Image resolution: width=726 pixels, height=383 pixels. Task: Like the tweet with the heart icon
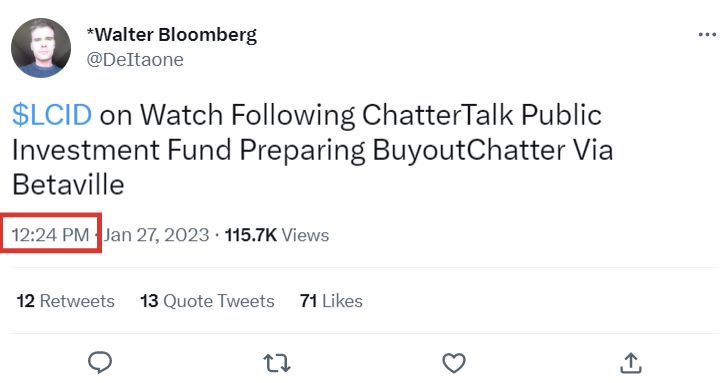tap(454, 363)
